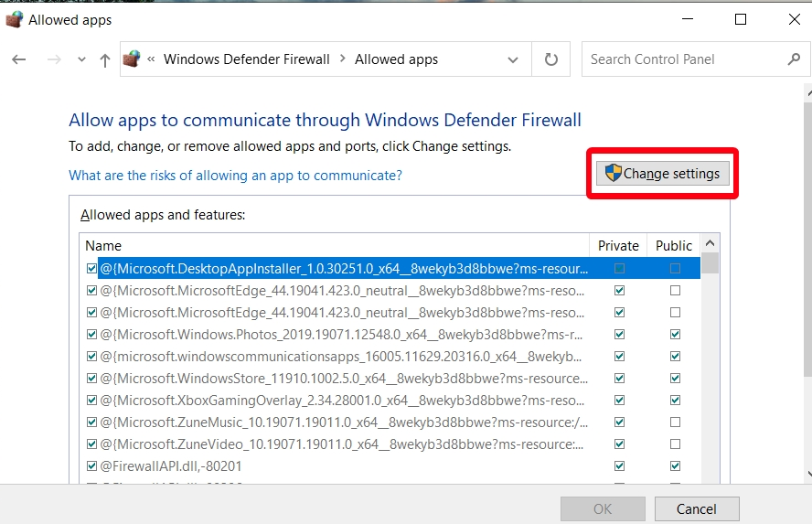Click the Private column header

(x=618, y=245)
